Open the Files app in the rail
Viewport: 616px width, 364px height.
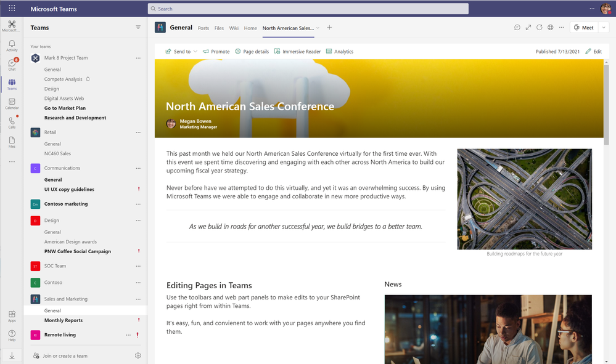click(x=12, y=142)
